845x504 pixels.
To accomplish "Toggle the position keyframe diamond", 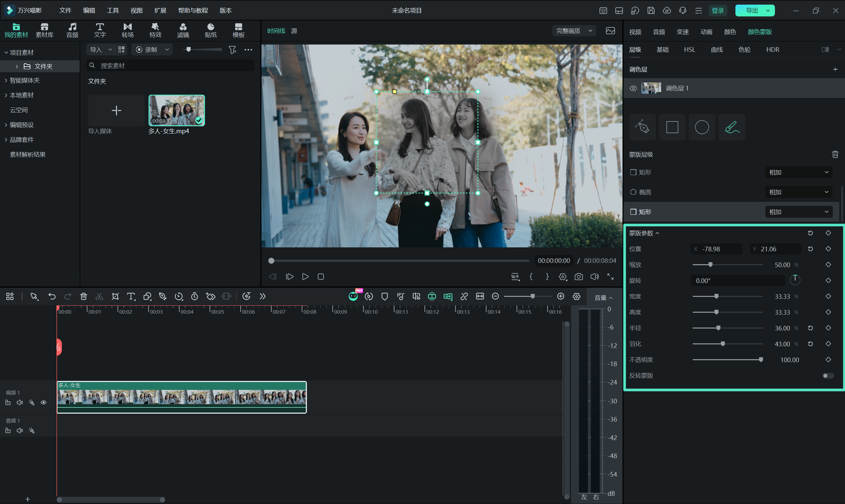I will pos(828,249).
